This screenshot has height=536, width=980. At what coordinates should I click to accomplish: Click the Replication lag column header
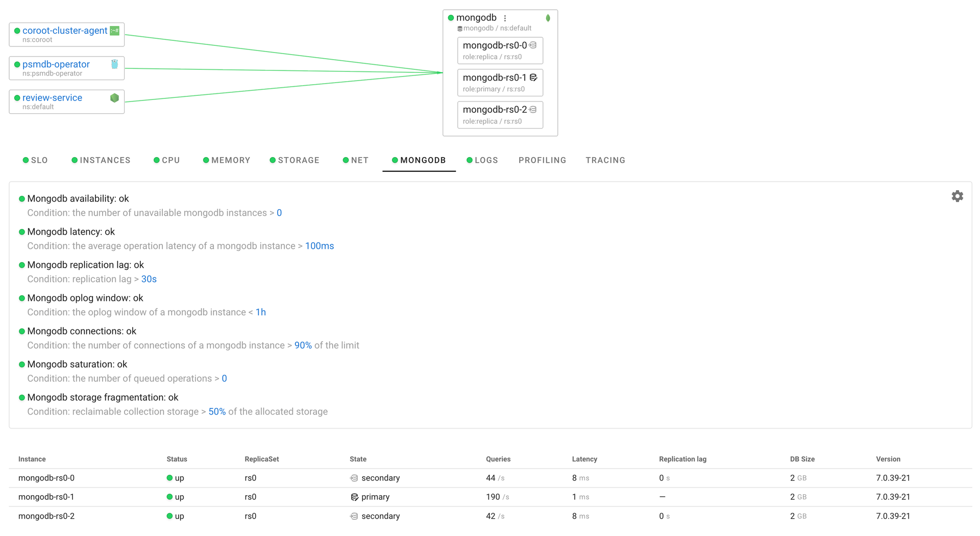pos(682,459)
